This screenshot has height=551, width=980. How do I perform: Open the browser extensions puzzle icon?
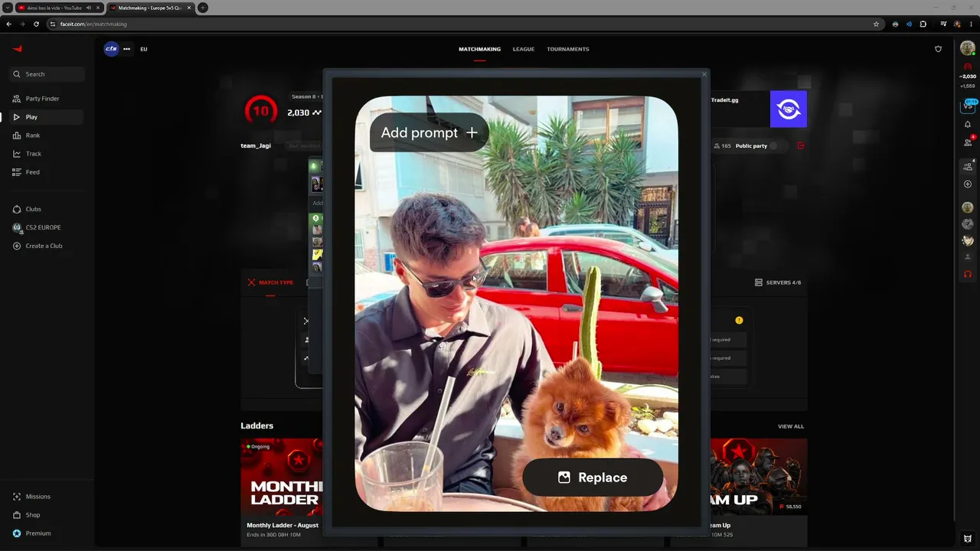tap(923, 24)
